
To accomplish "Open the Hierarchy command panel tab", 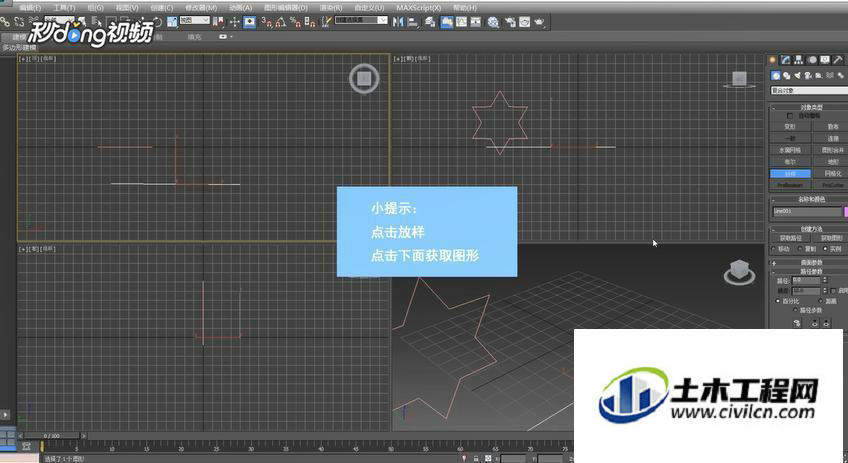I will 798,59.
